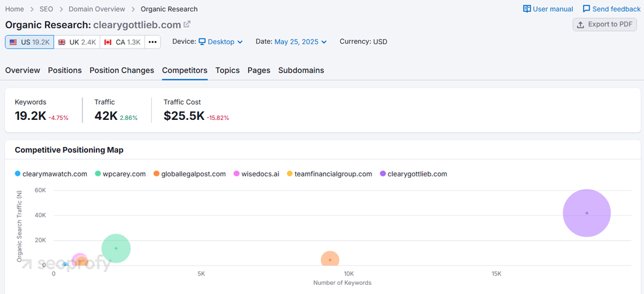
Task: Select the UK 2.4K database
Action: click(78, 42)
